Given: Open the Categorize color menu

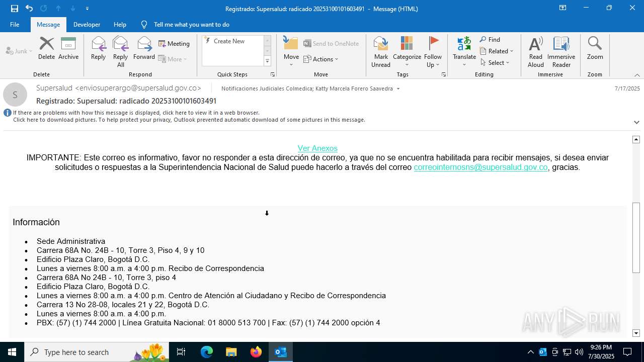Looking at the screenshot, I should (x=407, y=52).
